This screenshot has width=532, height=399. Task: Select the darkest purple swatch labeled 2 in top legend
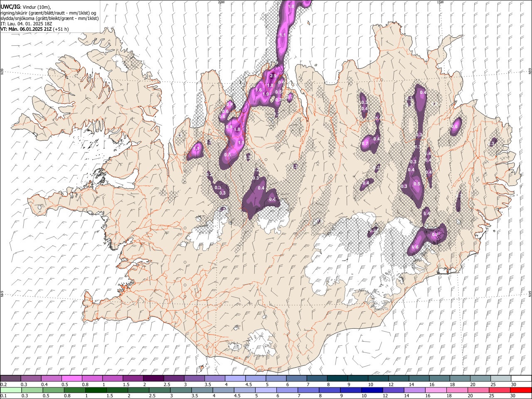(153, 379)
